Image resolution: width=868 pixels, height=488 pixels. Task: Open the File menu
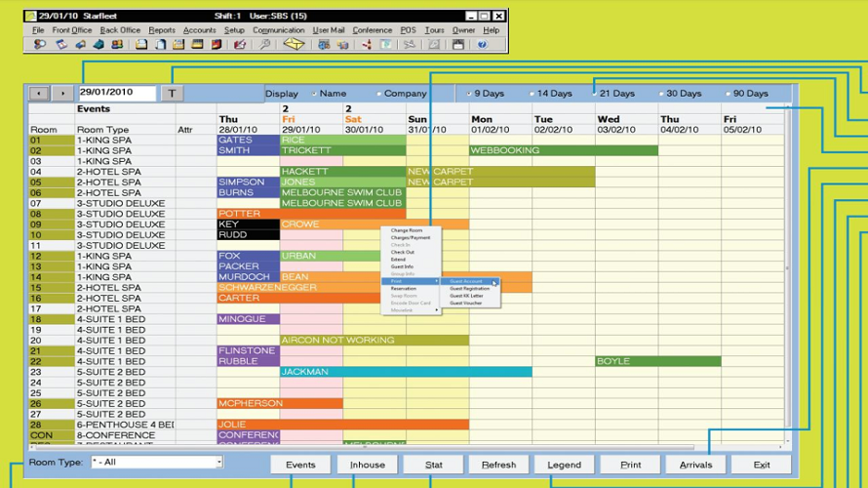38,30
